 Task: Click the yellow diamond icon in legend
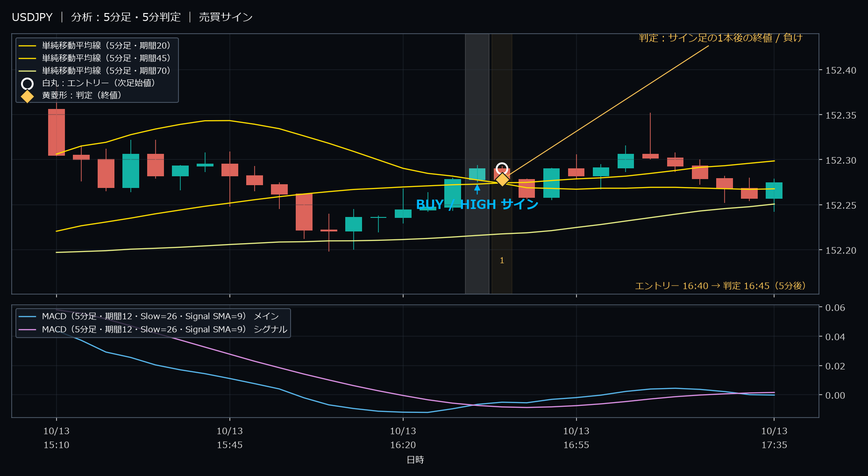click(28, 96)
